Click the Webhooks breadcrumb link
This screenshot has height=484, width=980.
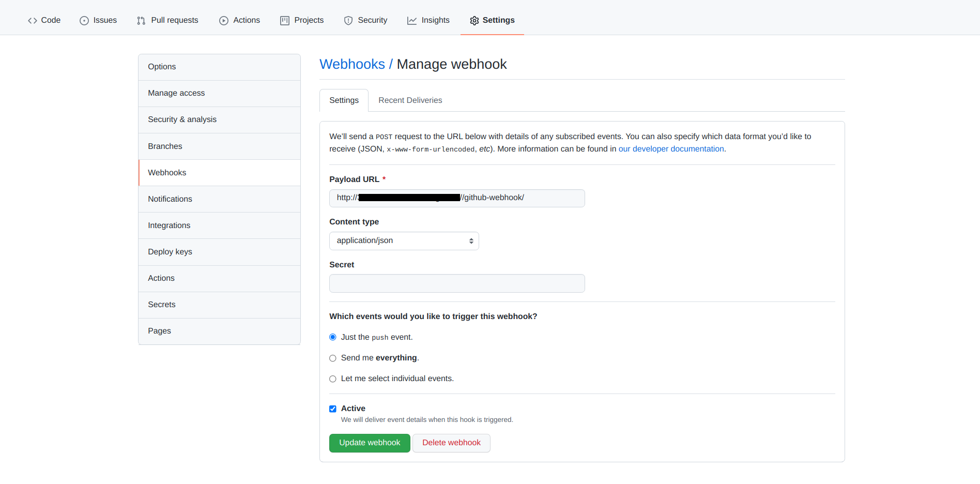(352, 64)
